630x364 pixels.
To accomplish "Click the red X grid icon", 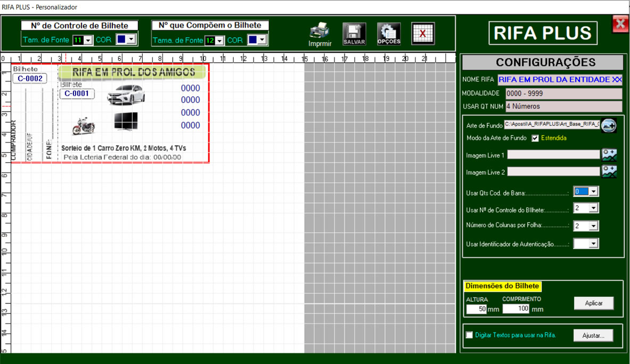I will (x=423, y=34).
